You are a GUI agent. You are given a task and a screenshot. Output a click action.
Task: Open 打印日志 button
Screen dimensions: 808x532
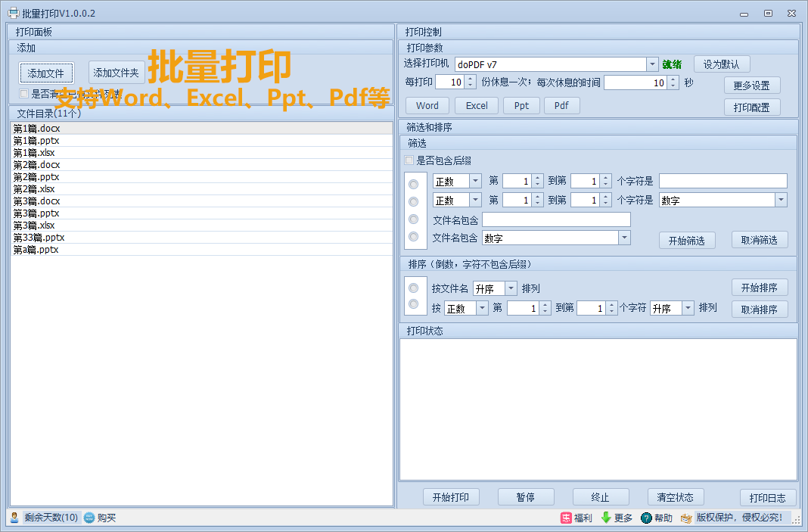coord(768,497)
